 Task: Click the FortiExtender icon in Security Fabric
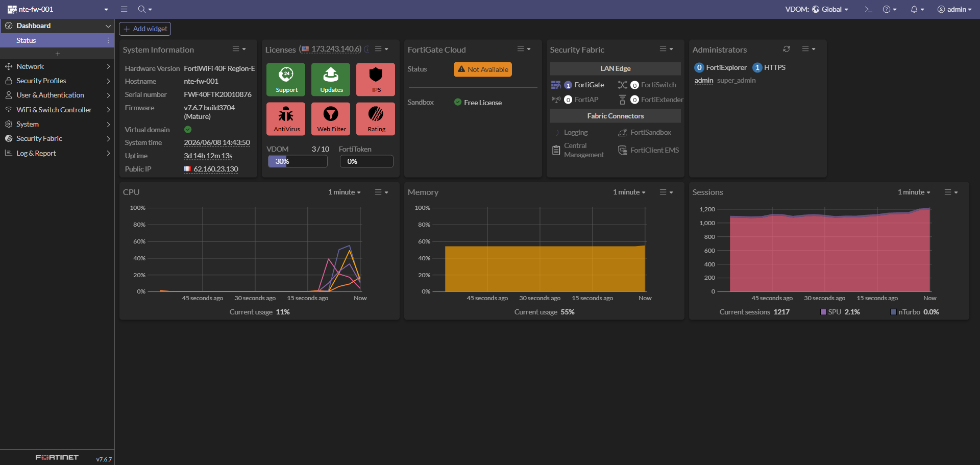tap(622, 100)
